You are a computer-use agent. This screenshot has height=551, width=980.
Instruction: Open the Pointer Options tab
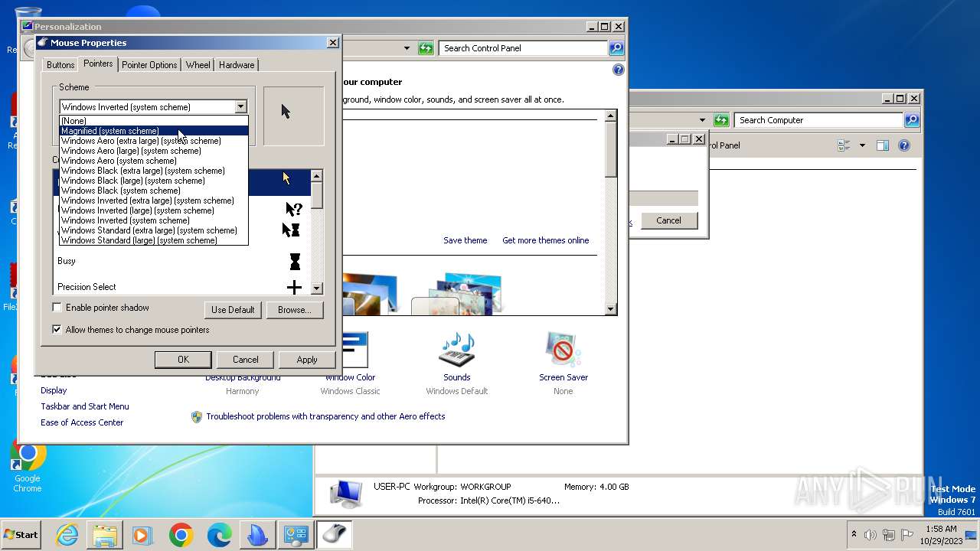(x=149, y=65)
